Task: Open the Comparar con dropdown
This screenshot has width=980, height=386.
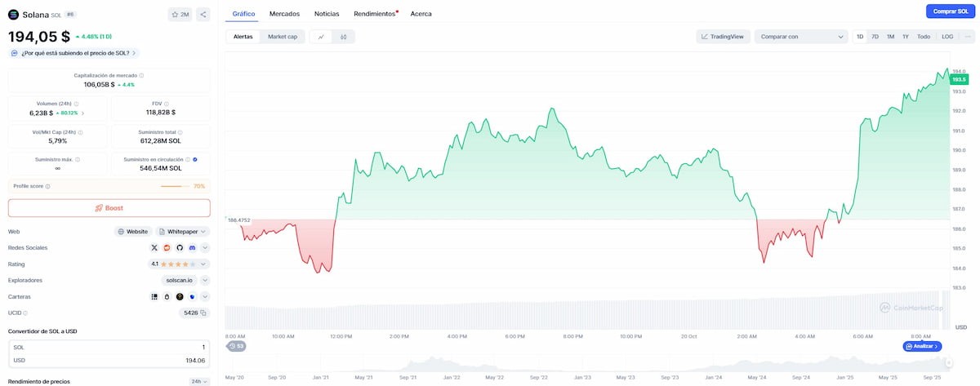Action: [801, 37]
